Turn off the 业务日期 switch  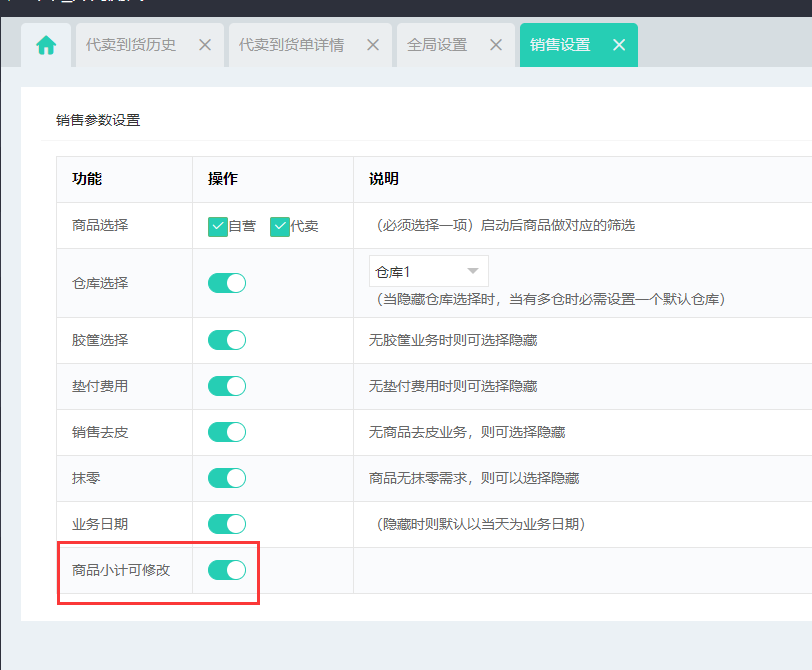click(x=227, y=524)
